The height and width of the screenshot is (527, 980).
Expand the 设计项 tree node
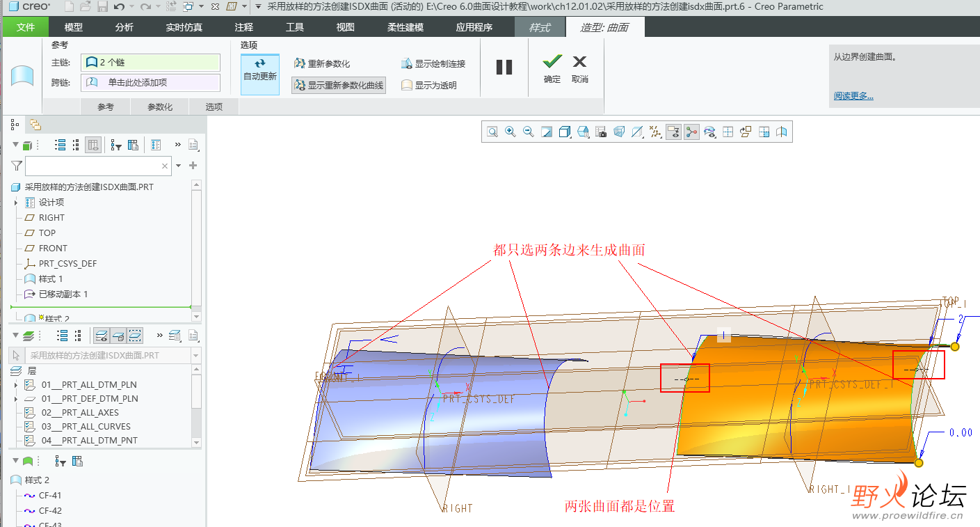16,203
